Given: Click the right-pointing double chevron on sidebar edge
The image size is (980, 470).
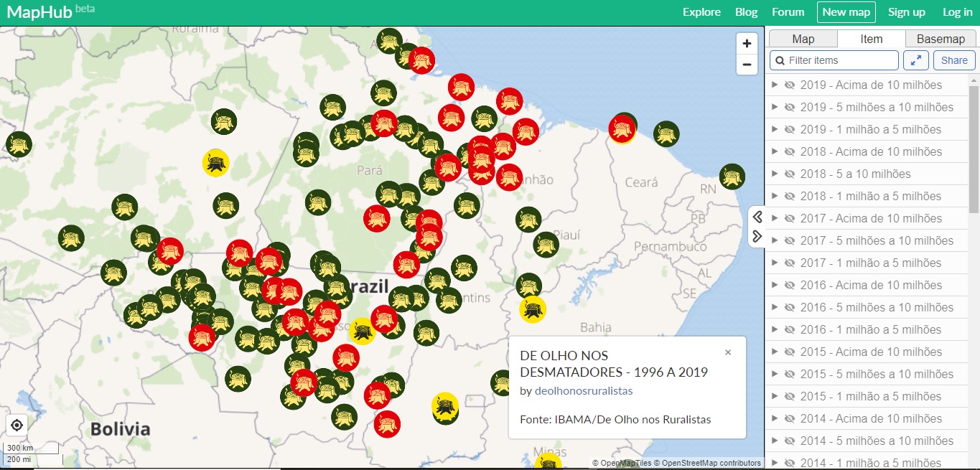Looking at the screenshot, I should pos(757,236).
